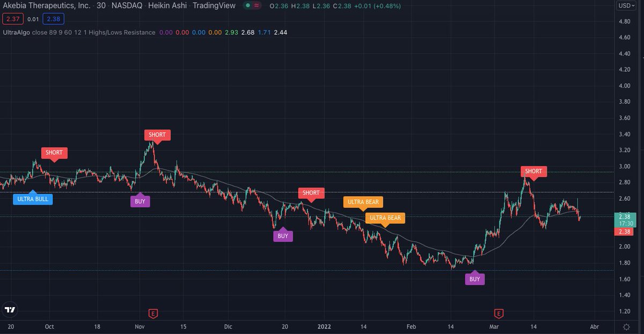
Task: Select the UltraAlgo indicator legend
Action: [x=78, y=32]
